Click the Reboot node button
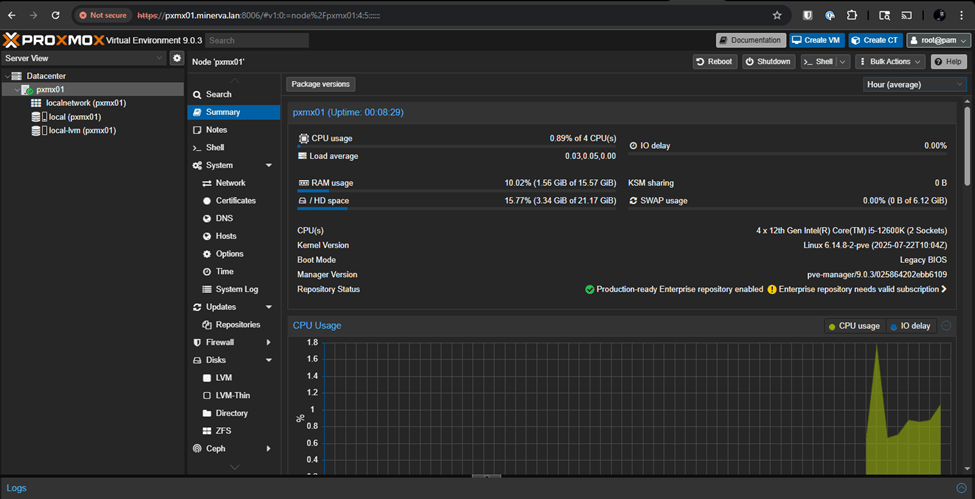 (714, 62)
